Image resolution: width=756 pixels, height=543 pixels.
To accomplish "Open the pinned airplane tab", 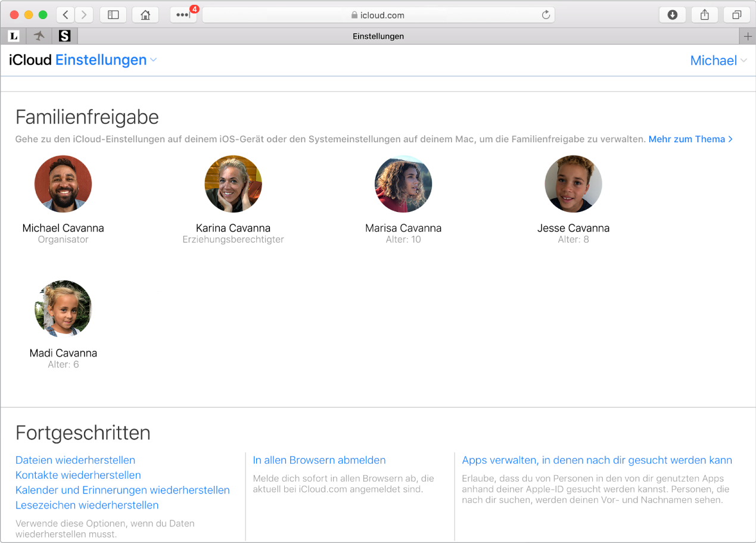I will [39, 36].
